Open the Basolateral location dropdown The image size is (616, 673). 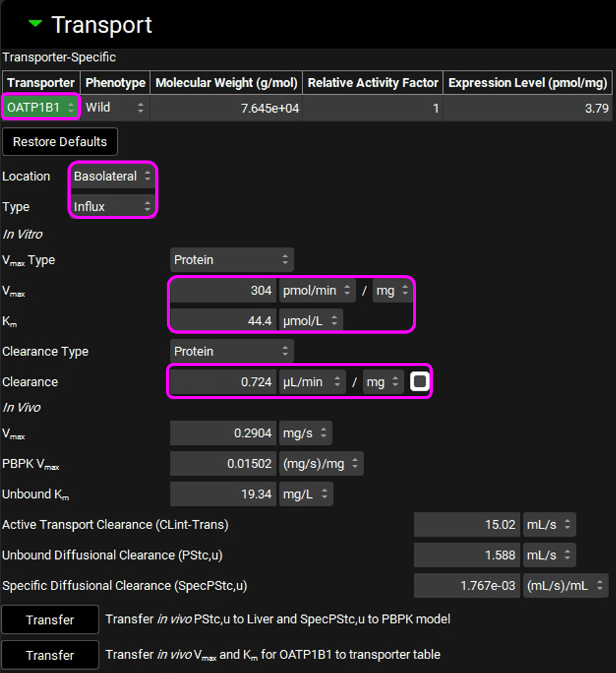click(x=113, y=176)
